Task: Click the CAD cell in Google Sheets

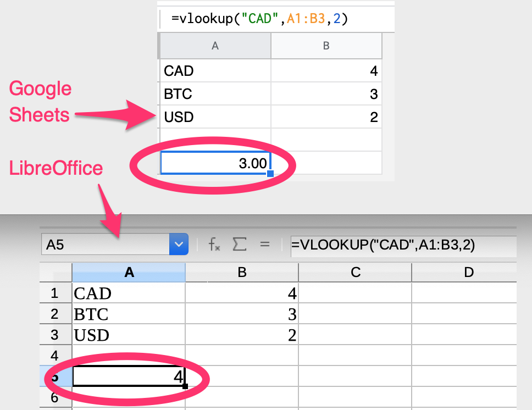Action: 215,71
